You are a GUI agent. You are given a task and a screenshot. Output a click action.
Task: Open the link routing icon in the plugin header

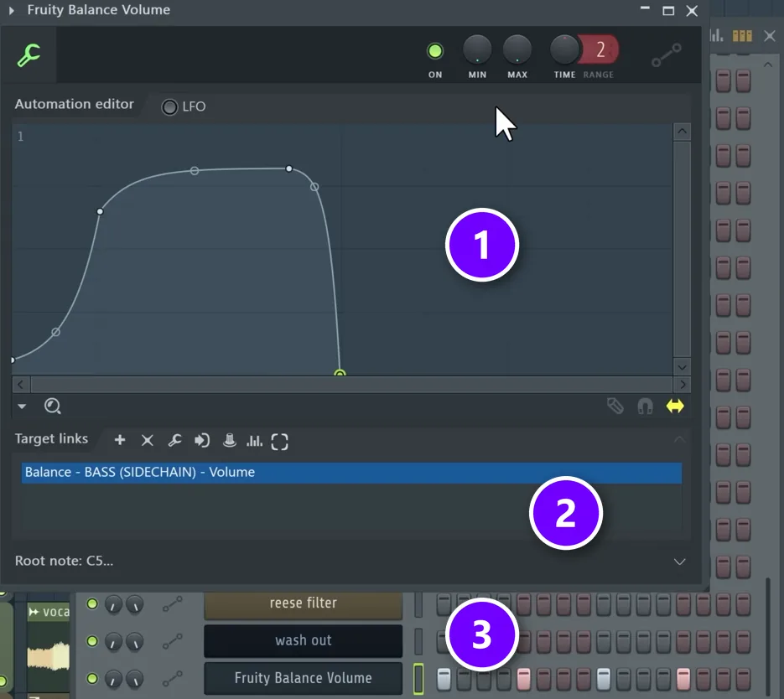click(666, 55)
